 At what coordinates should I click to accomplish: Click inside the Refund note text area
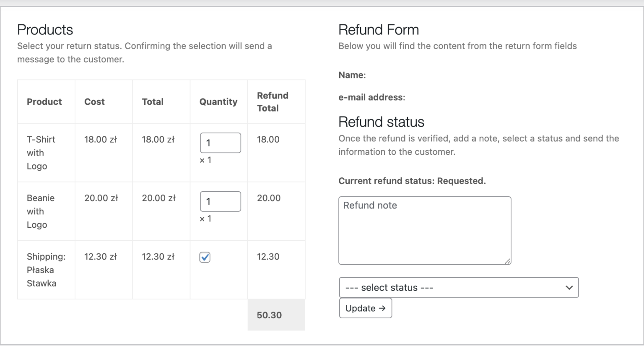pyautogui.click(x=424, y=230)
